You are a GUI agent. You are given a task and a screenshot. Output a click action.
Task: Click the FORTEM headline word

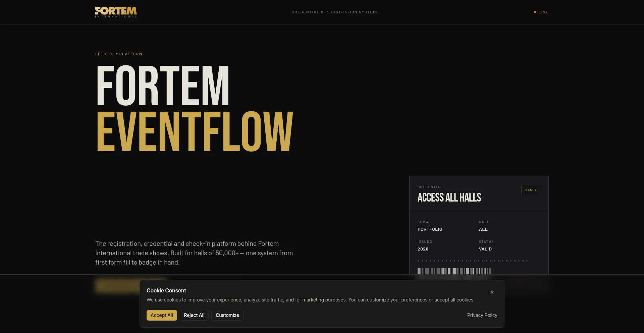[163, 86]
